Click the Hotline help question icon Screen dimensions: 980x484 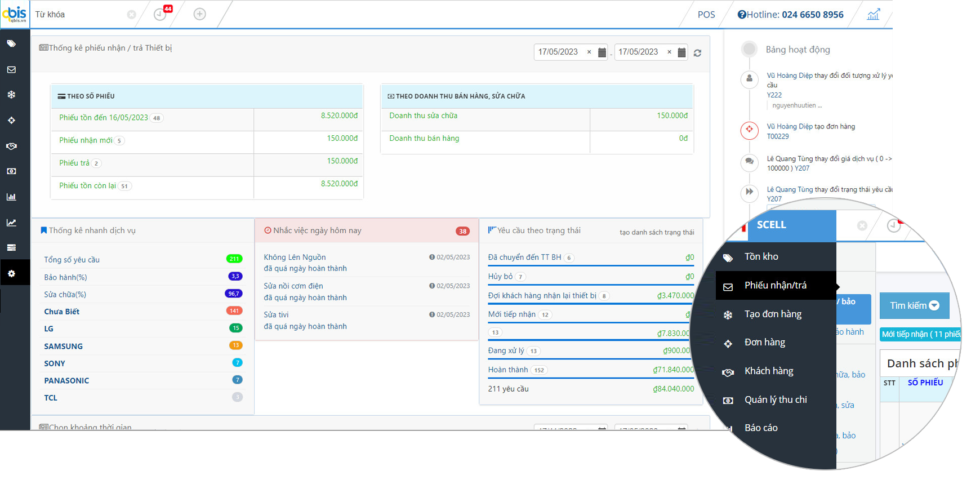coord(742,15)
